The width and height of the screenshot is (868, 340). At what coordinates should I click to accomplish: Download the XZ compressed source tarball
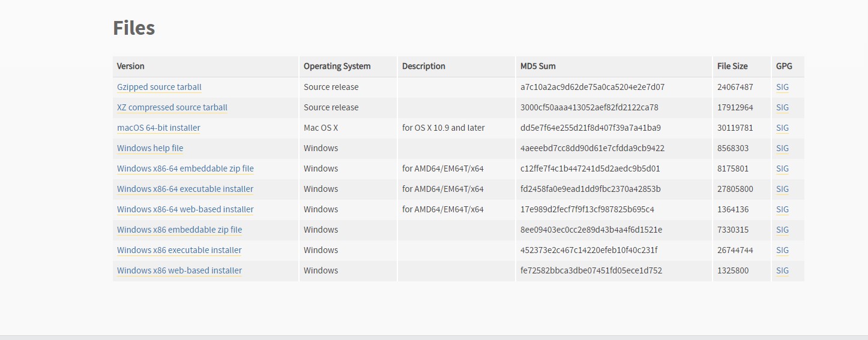pos(172,107)
